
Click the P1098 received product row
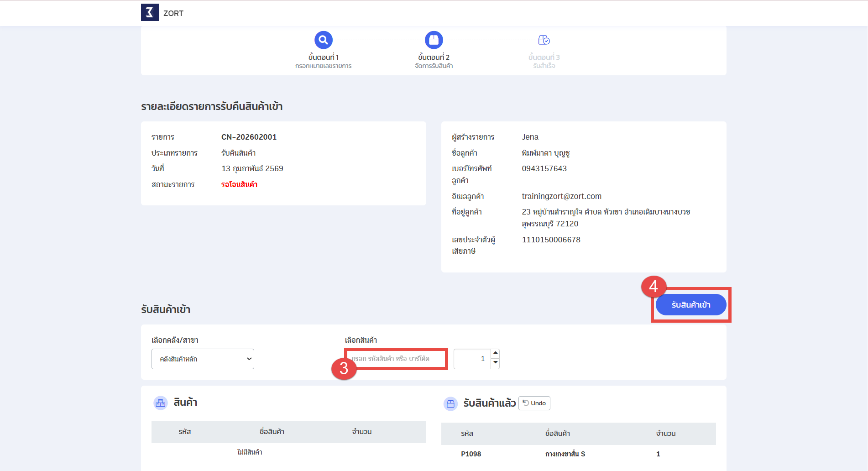578,454
